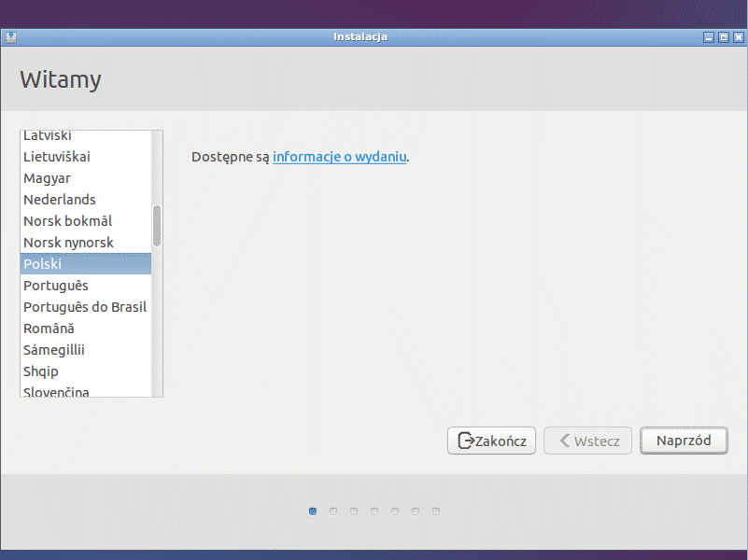Choose Português from the language list
This screenshot has height=560, width=748.
click(56, 286)
